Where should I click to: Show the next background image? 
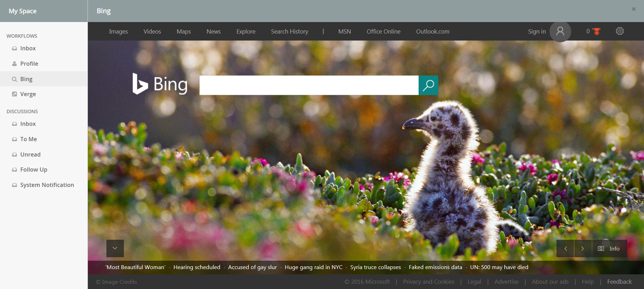pos(583,248)
